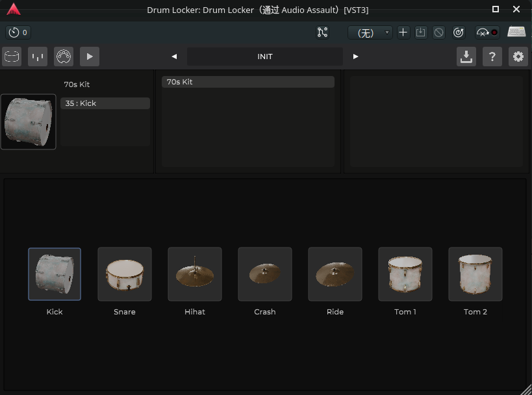Click the Crash label text
This screenshot has height=395, width=532.
pos(265,312)
